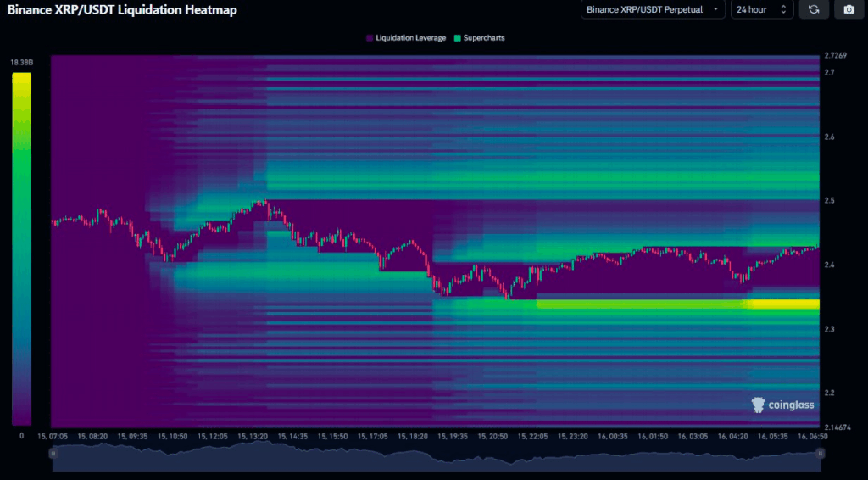Click the 2.7 price axis label
This screenshot has width=868, height=480.
tap(829, 73)
